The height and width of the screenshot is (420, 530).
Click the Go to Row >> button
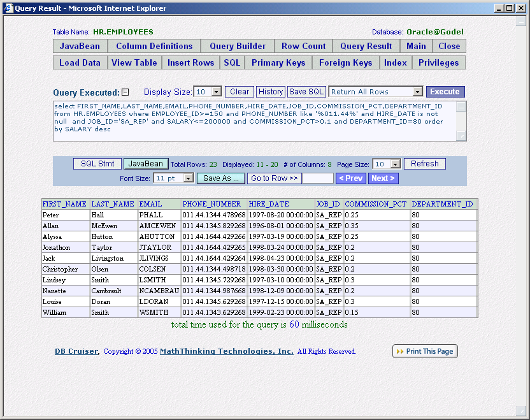274,178
